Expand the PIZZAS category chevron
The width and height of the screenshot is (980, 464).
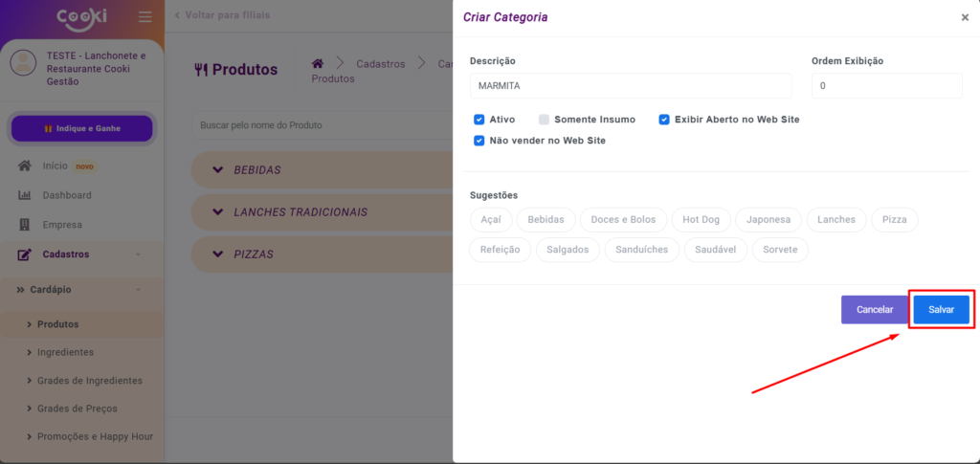(214, 254)
